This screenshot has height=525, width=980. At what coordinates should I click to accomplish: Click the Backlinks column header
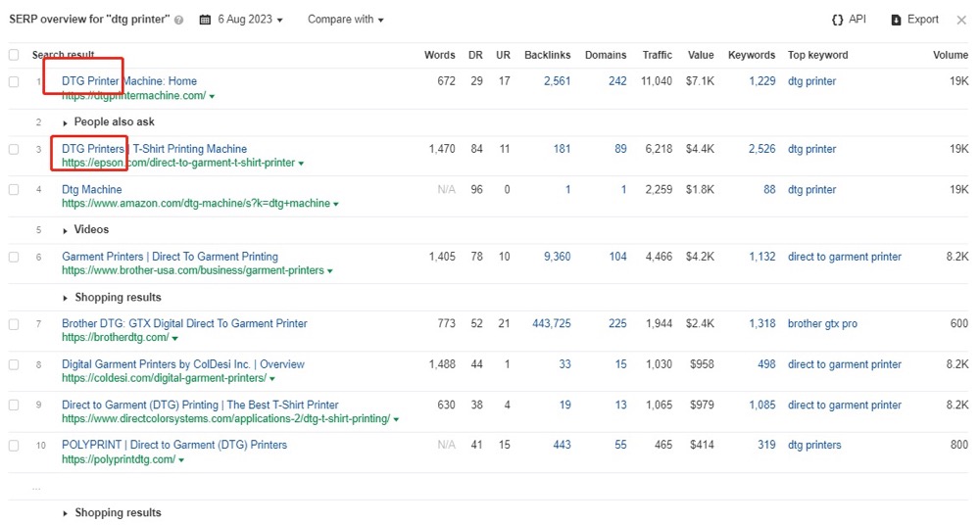pos(548,55)
